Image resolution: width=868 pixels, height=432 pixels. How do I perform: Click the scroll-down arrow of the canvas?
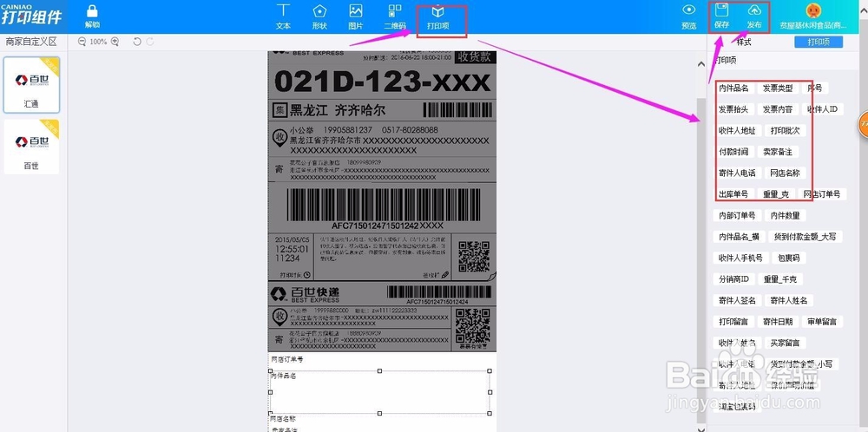[x=701, y=429]
